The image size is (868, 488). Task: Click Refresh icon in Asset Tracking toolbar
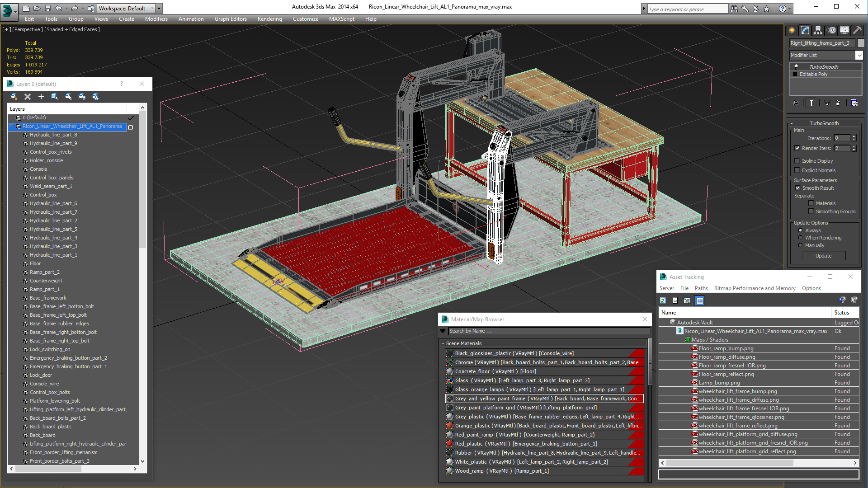coord(663,300)
